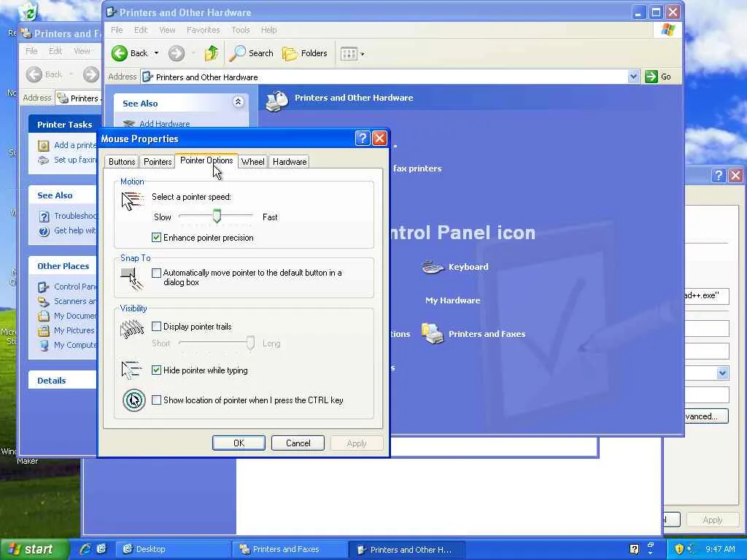Open the Keyboard control panel icon
This screenshot has width=747, height=560.
[455, 267]
